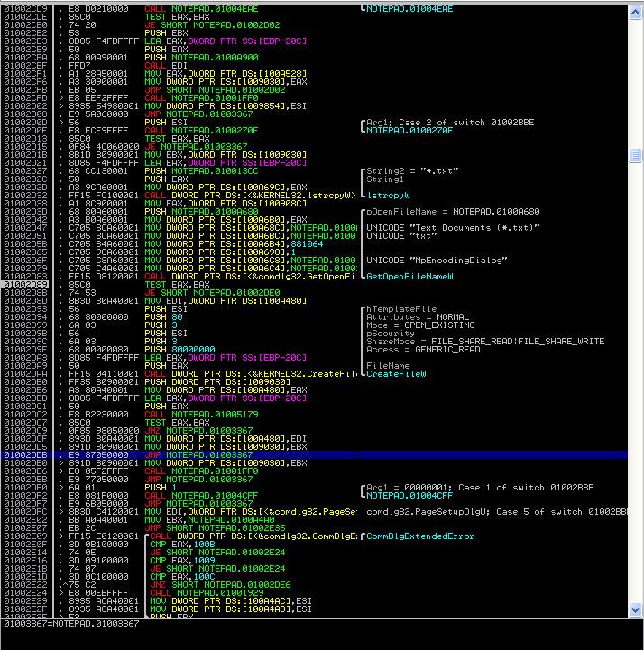Select the CALL EDI instruction row
Screen dimensions: 644x650
(165, 66)
